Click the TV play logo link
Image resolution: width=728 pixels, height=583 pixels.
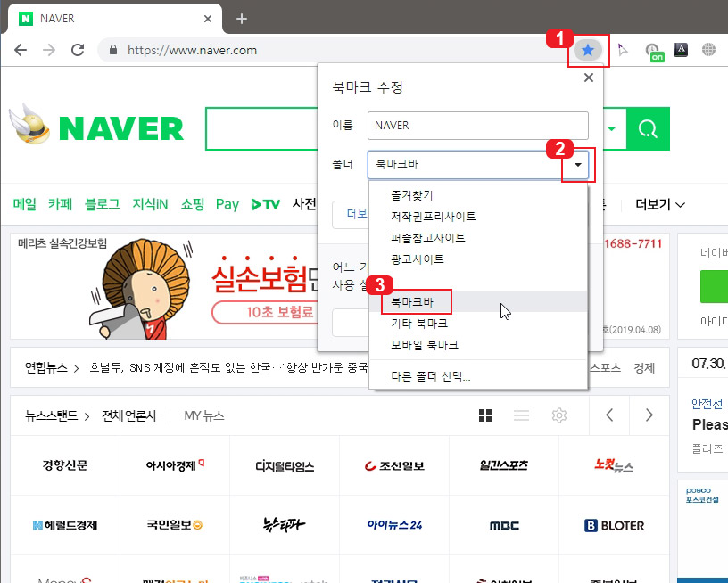click(265, 204)
